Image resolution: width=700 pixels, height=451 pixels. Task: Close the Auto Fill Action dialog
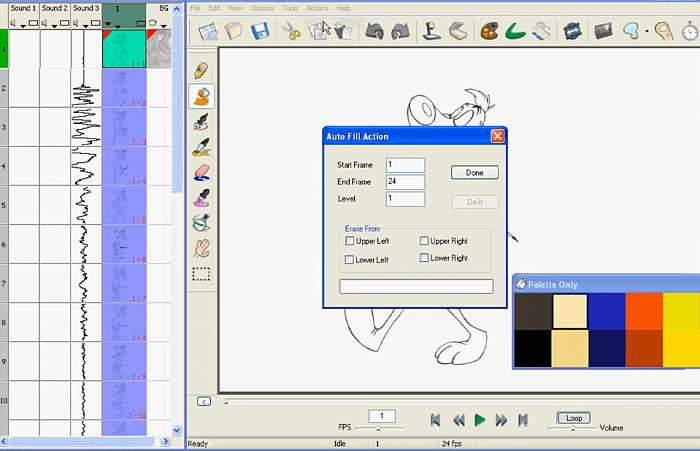[497, 136]
